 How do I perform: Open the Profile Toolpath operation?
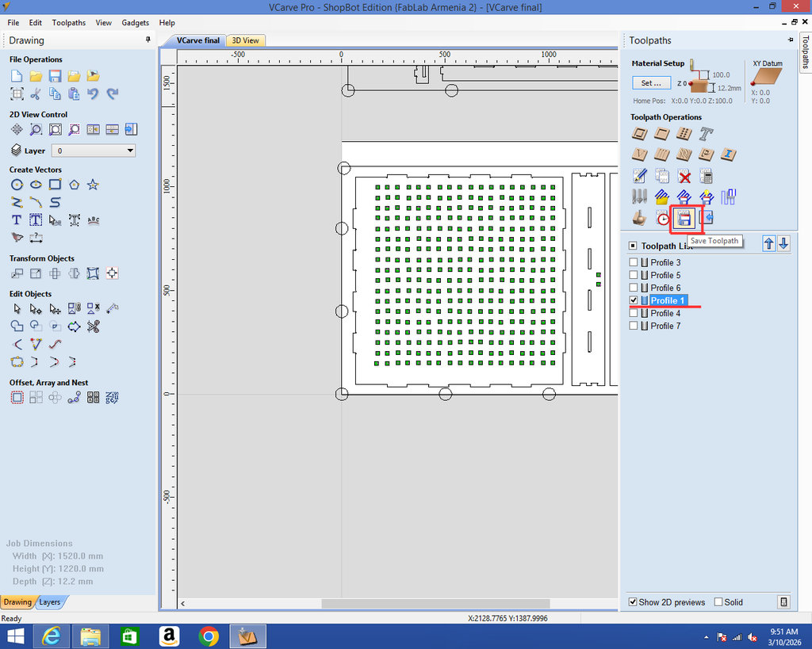(x=640, y=134)
